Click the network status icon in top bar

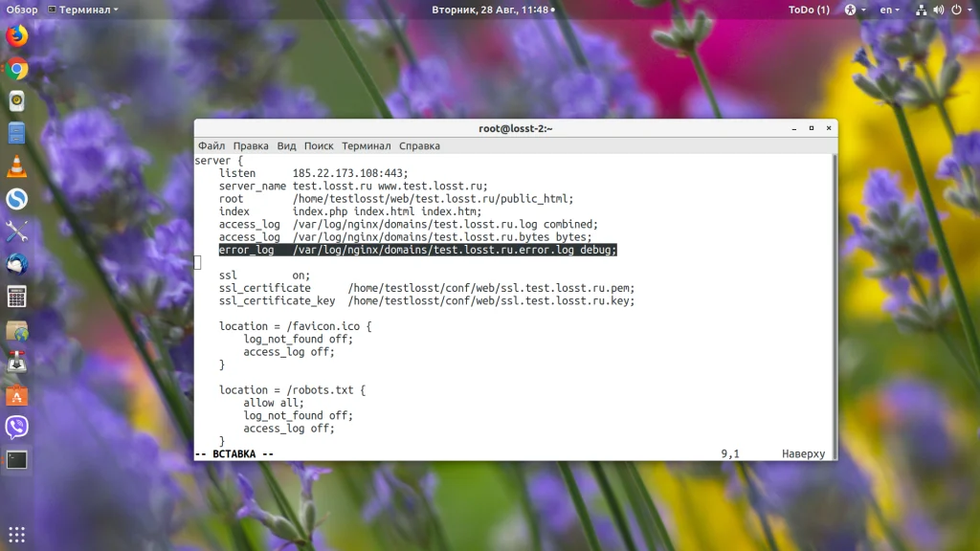[x=922, y=10]
